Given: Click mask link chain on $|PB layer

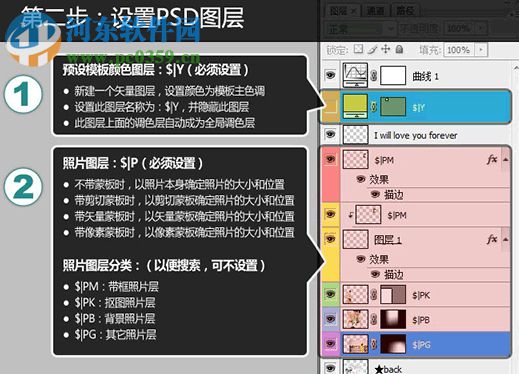Looking at the screenshot, I should tap(374, 319).
